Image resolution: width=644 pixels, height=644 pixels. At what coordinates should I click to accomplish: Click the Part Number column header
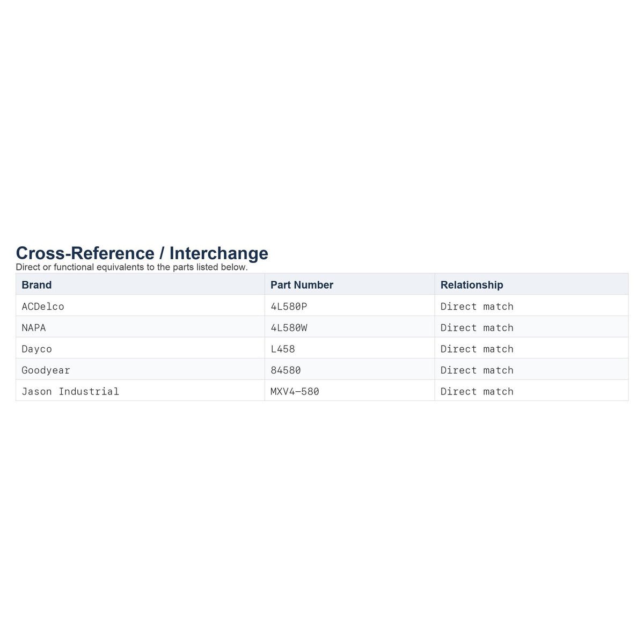(x=349, y=284)
